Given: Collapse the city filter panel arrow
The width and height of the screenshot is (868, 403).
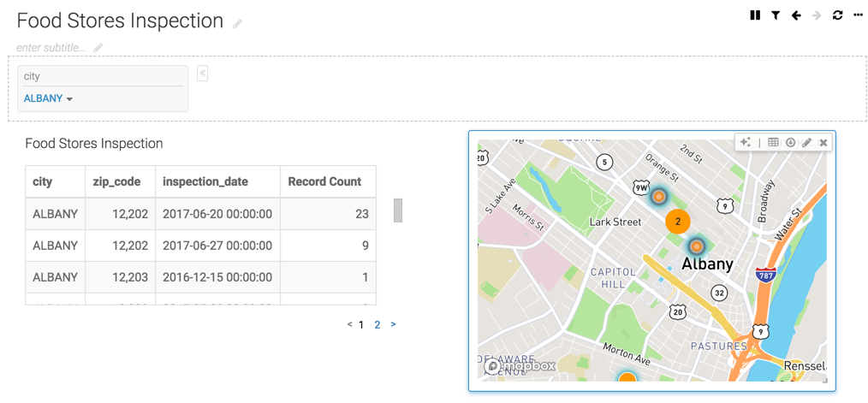Looking at the screenshot, I should tap(203, 74).
